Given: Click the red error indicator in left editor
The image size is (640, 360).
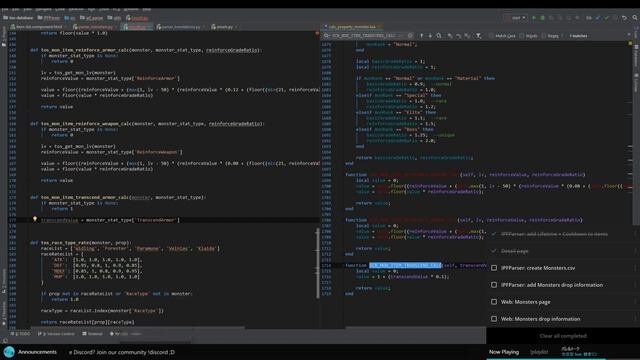Looking at the screenshot, I should [317, 33].
